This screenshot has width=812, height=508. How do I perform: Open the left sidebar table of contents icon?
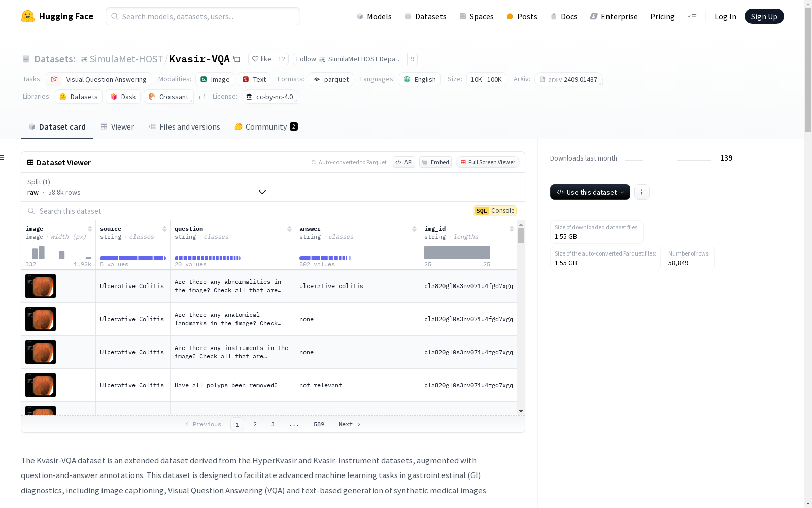3,157
